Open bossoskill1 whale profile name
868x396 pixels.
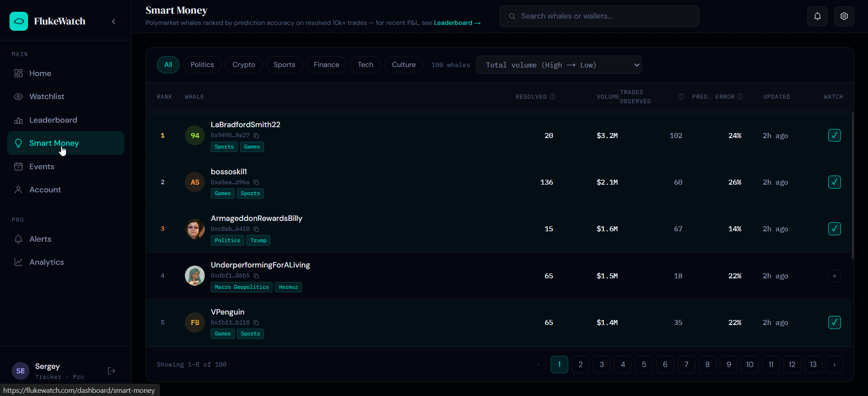pyautogui.click(x=229, y=172)
